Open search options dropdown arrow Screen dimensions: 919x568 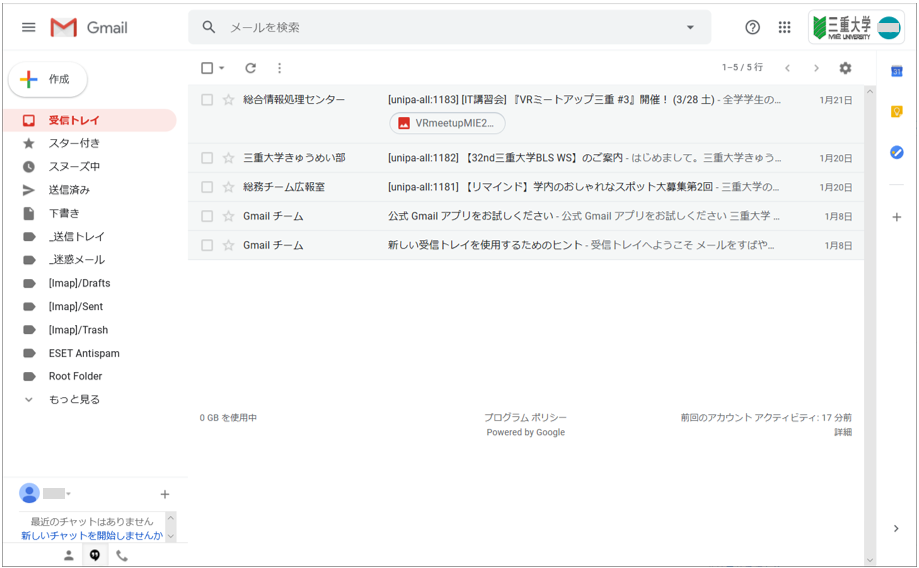click(x=690, y=27)
